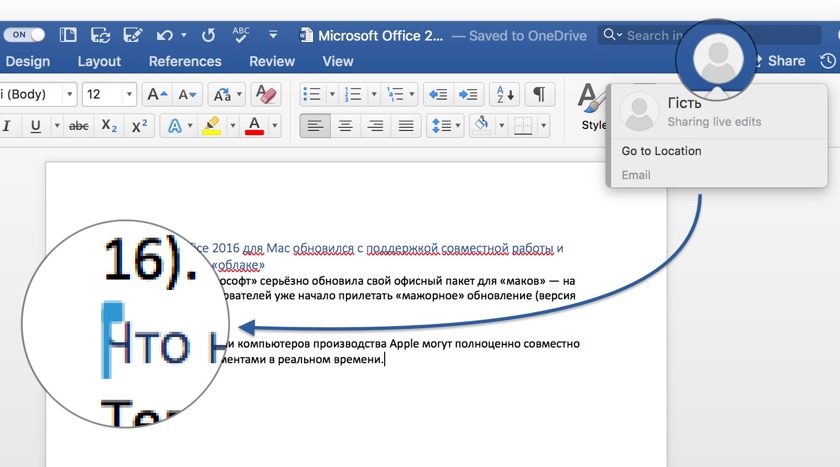Apply the red font color swatch
Viewport: 840px width, 467px height.
[x=254, y=126]
